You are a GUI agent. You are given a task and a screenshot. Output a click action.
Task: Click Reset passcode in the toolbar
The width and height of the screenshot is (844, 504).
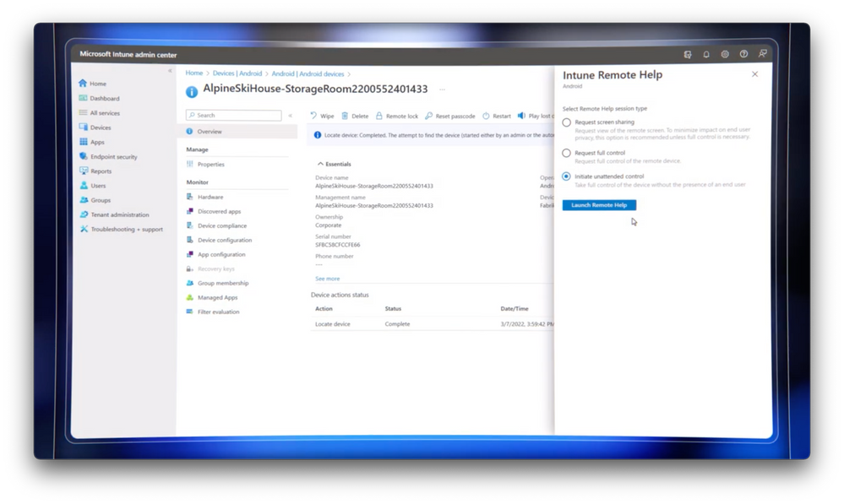point(450,116)
